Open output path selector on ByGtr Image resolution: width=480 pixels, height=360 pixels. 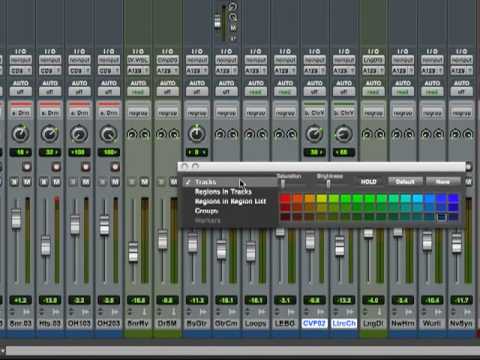(197, 71)
